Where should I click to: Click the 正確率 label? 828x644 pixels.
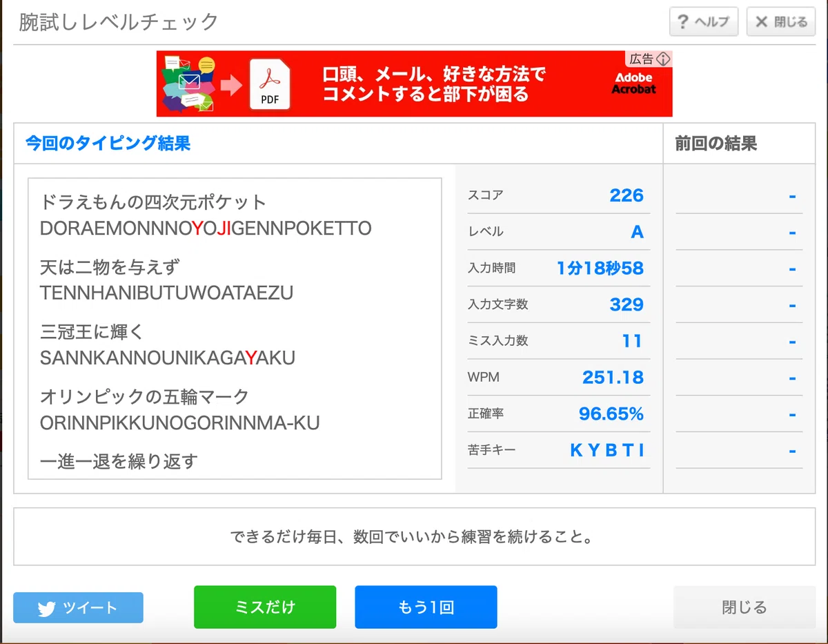click(x=486, y=414)
